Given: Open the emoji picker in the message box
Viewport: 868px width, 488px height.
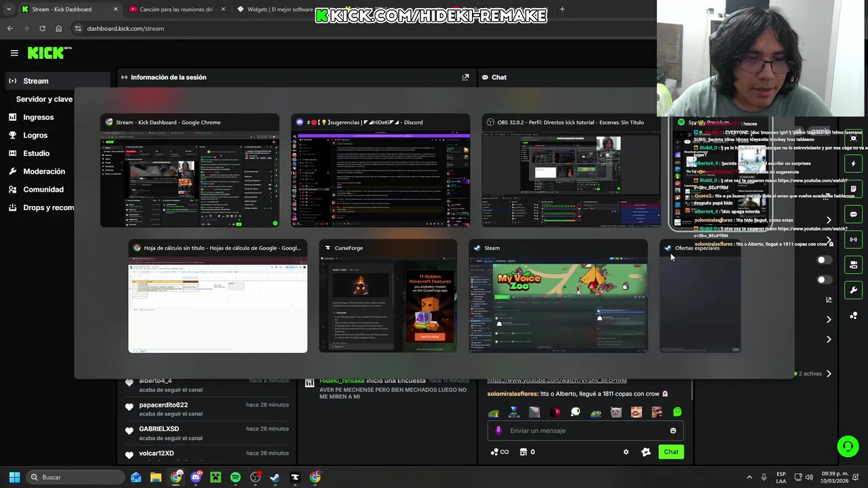Looking at the screenshot, I should tap(673, 430).
